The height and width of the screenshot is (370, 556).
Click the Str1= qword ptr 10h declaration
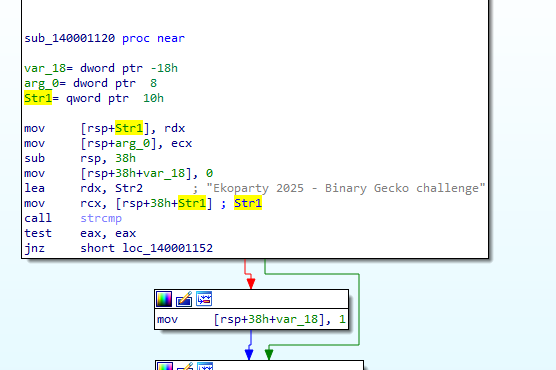click(x=94, y=98)
